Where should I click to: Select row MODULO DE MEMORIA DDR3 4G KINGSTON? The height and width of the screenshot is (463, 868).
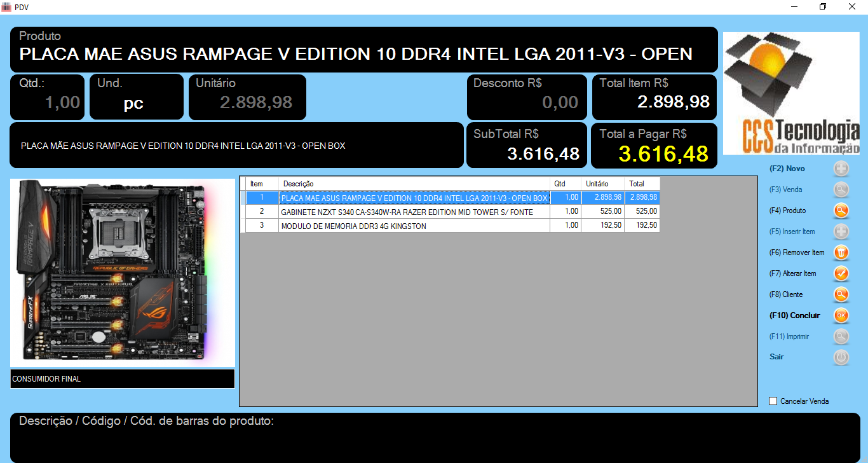tap(450, 226)
